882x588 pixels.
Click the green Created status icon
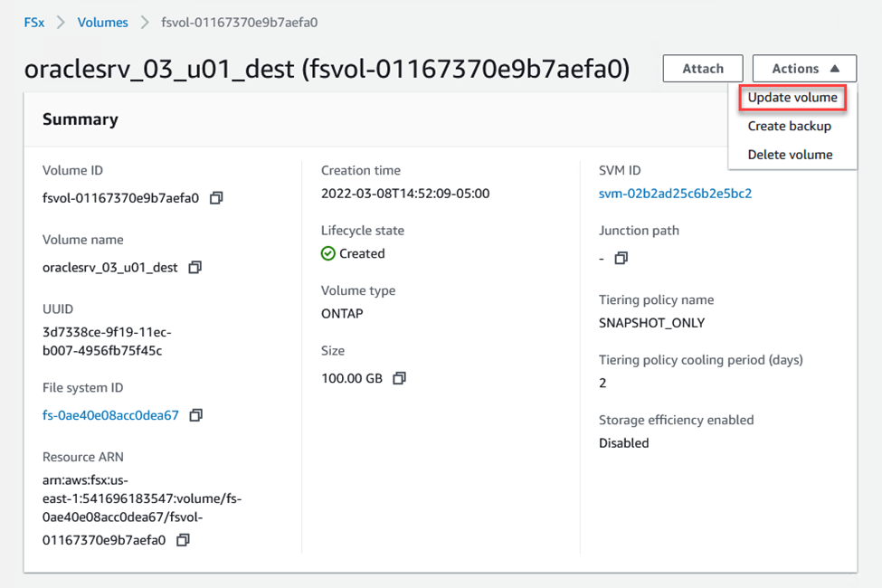(328, 254)
